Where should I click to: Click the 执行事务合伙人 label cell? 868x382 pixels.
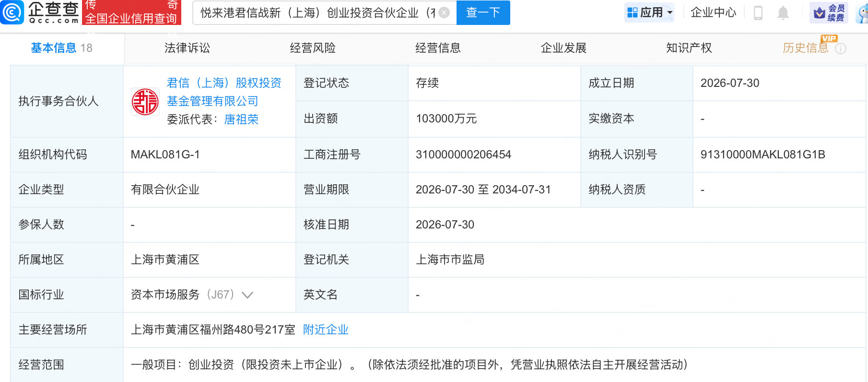click(x=67, y=101)
